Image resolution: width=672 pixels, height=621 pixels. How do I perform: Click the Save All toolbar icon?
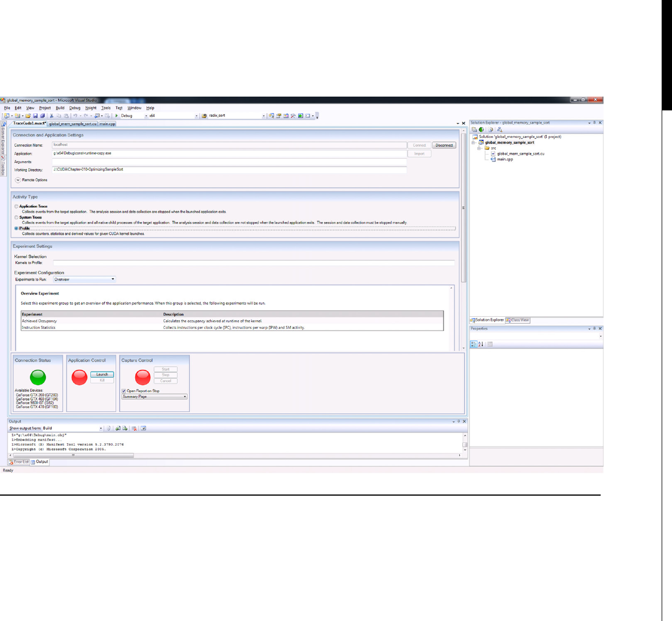pyautogui.click(x=43, y=116)
